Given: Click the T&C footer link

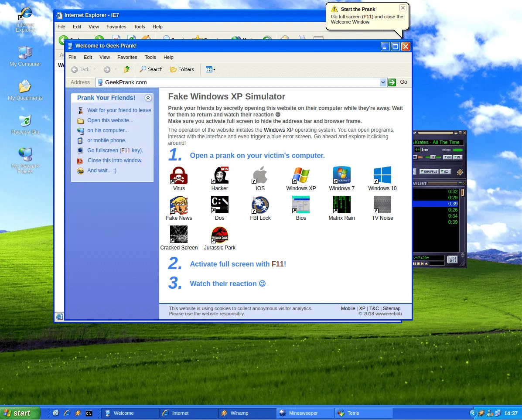Looking at the screenshot, I should [x=374, y=308].
